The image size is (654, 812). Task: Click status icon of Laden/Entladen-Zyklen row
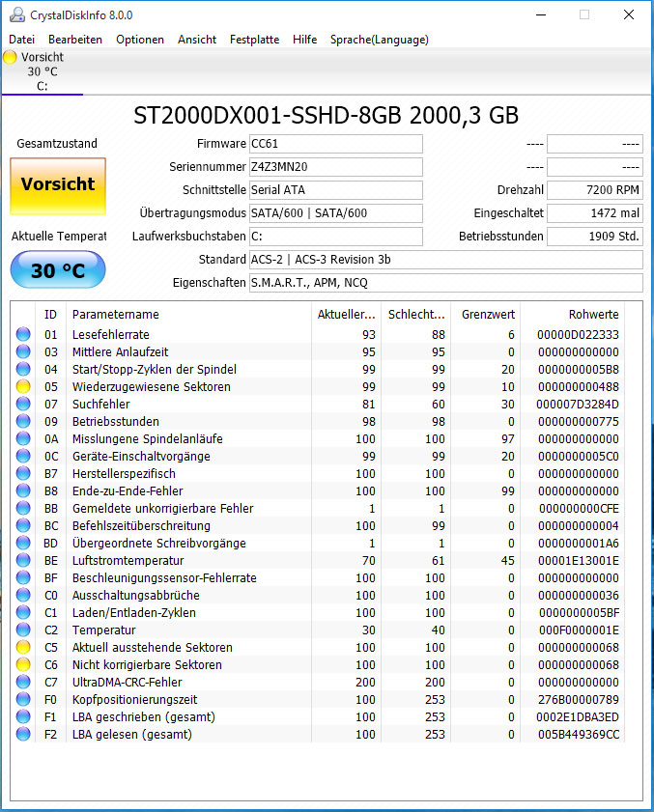click(23, 613)
